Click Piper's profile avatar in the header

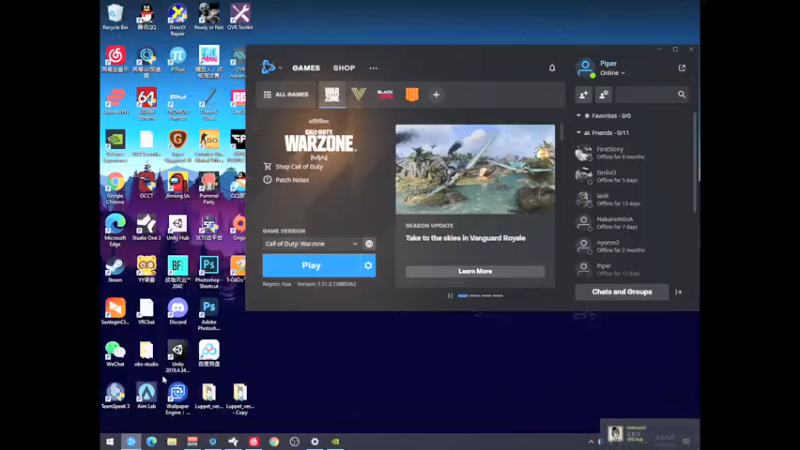coord(585,68)
